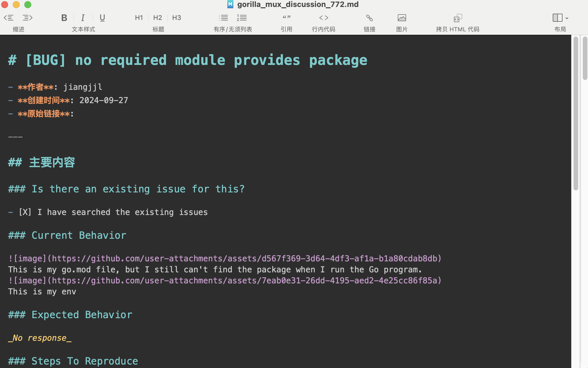Click the increase indent icon
Viewport: 588px width, 368px height.
coord(27,18)
